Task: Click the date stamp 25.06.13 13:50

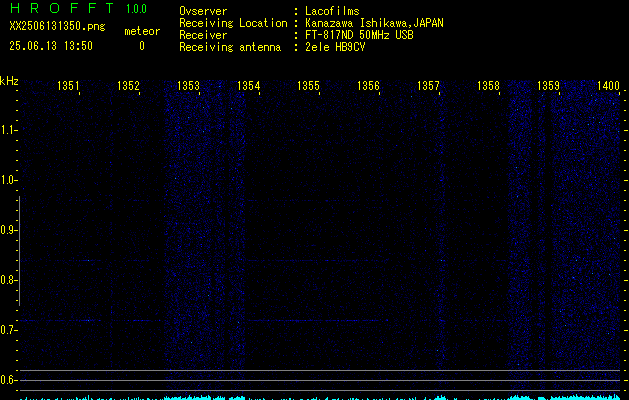Action: pos(51,46)
